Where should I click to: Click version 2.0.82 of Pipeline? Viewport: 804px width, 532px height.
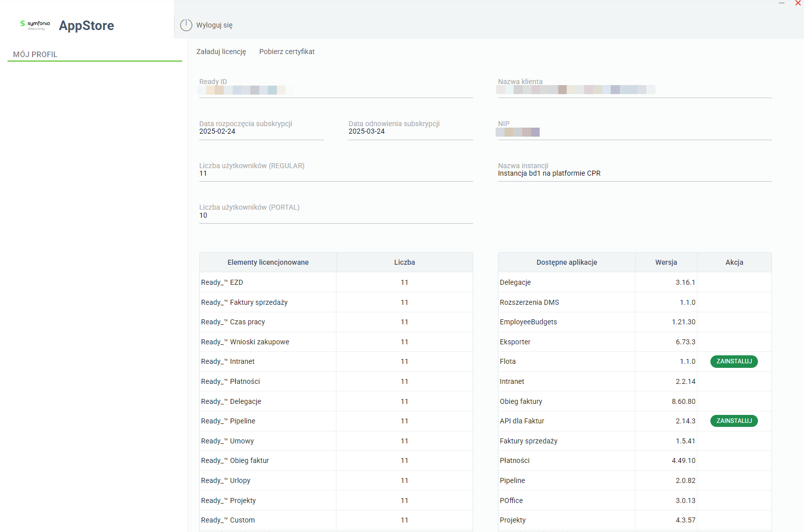tap(685, 480)
